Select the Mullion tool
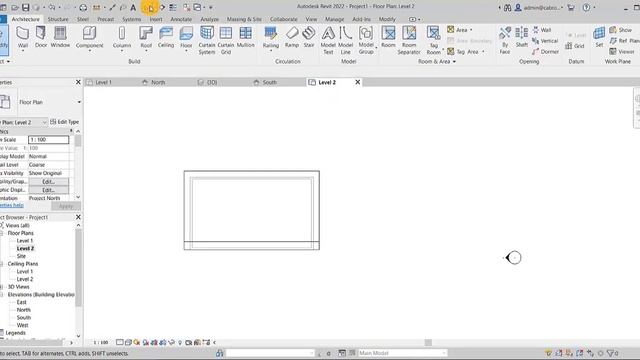 coord(245,37)
